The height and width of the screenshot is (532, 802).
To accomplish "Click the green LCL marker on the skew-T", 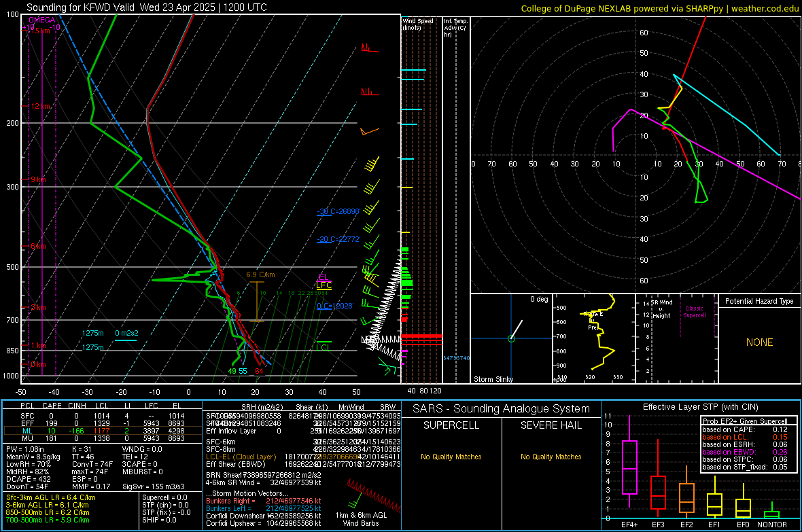I will point(324,347).
